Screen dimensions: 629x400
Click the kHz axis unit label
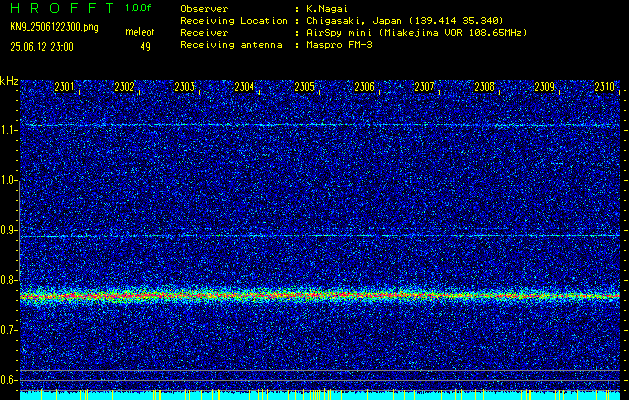point(9,81)
